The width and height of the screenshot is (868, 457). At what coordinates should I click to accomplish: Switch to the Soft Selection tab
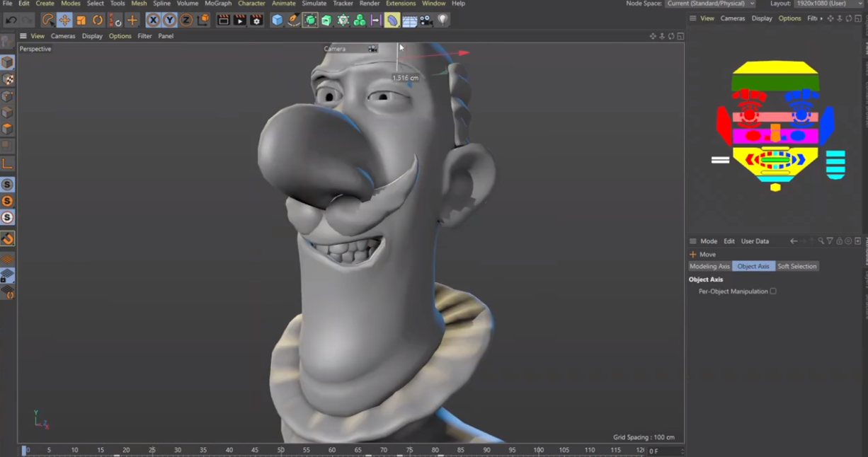coord(796,266)
